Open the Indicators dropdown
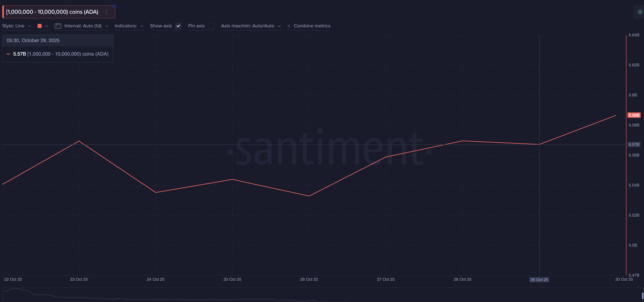 pyautogui.click(x=129, y=26)
